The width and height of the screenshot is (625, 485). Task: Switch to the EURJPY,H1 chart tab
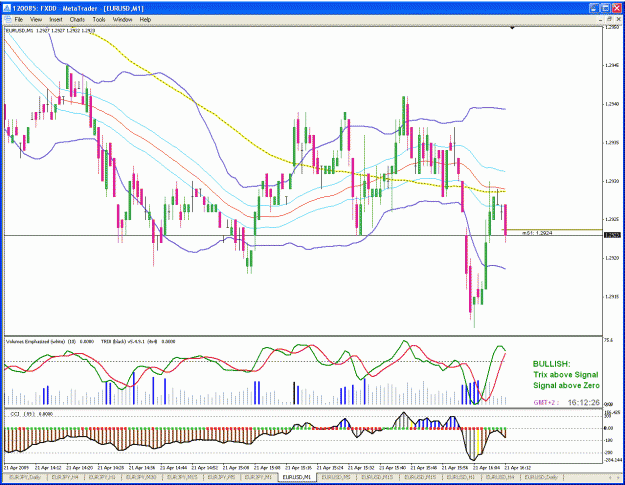point(102,477)
